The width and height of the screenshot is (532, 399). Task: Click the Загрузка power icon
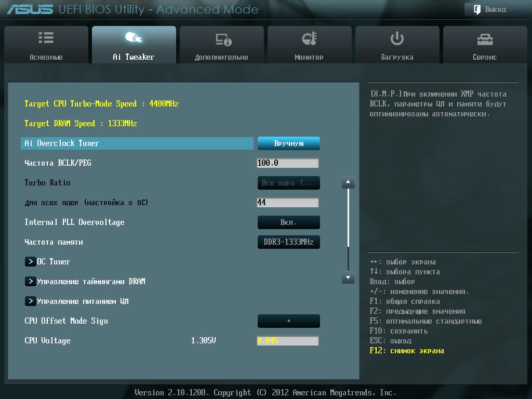tap(397, 38)
